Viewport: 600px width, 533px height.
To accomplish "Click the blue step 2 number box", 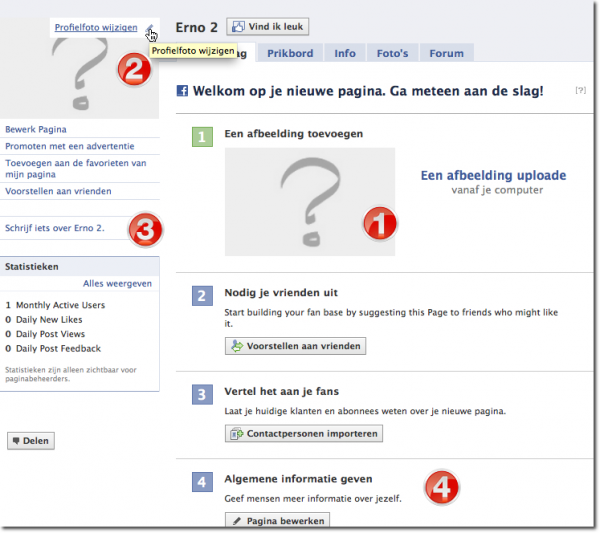I will tap(202, 296).
